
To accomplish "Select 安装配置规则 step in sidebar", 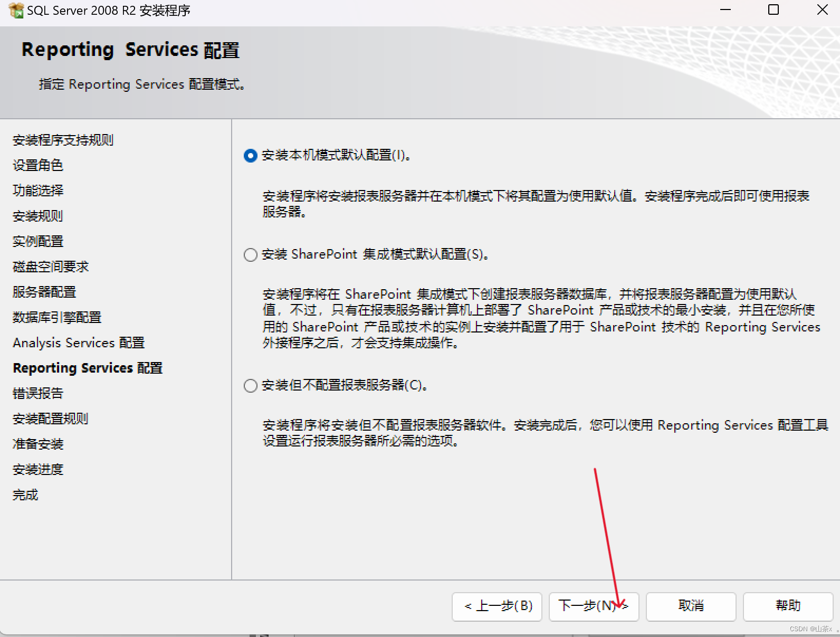I will point(51,419).
